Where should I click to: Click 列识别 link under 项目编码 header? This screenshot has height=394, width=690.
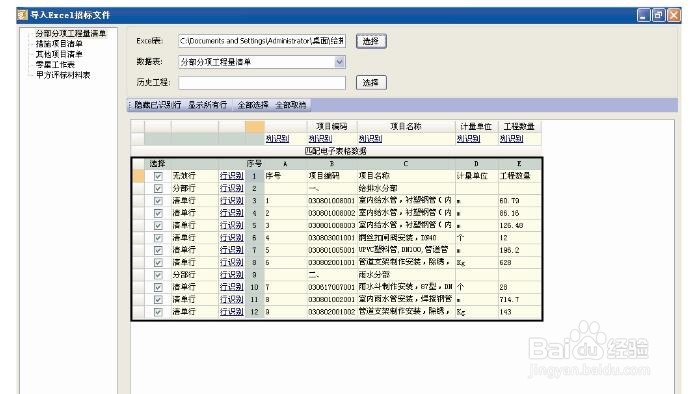pyautogui.click(x=320, y=138)
